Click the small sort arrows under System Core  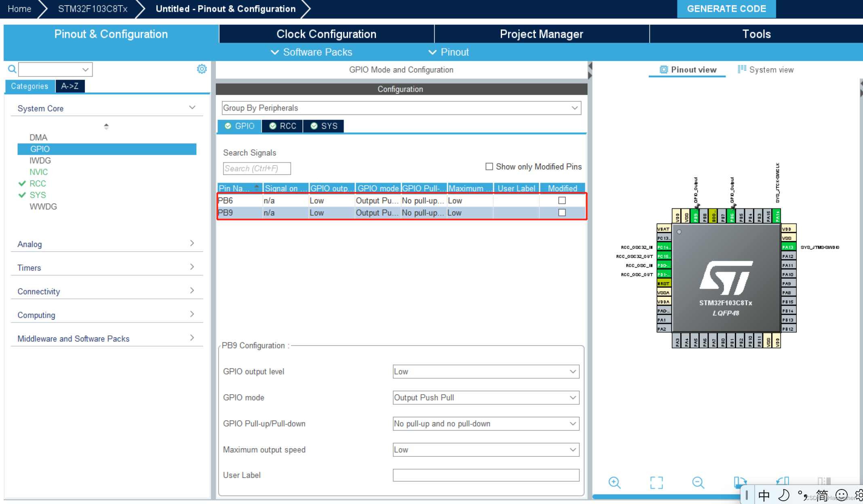(106, 126)
